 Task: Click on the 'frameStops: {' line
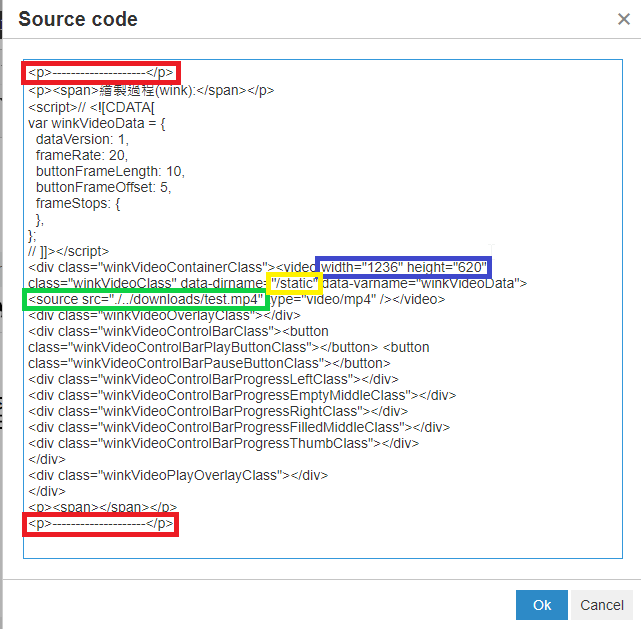click(x=78, y=203)
